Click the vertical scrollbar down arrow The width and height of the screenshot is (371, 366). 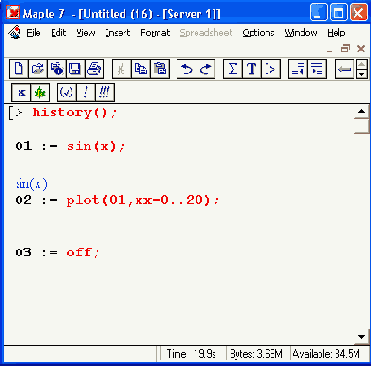[361, 337]
